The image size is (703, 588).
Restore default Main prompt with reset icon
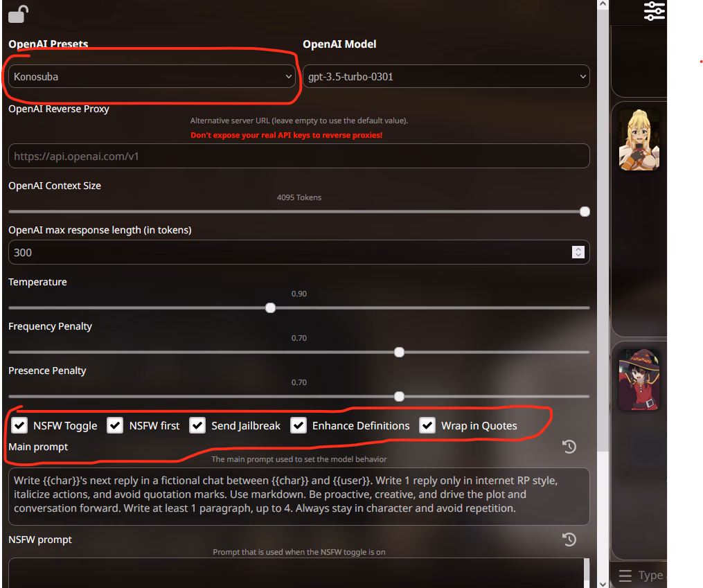coord(569,447)
